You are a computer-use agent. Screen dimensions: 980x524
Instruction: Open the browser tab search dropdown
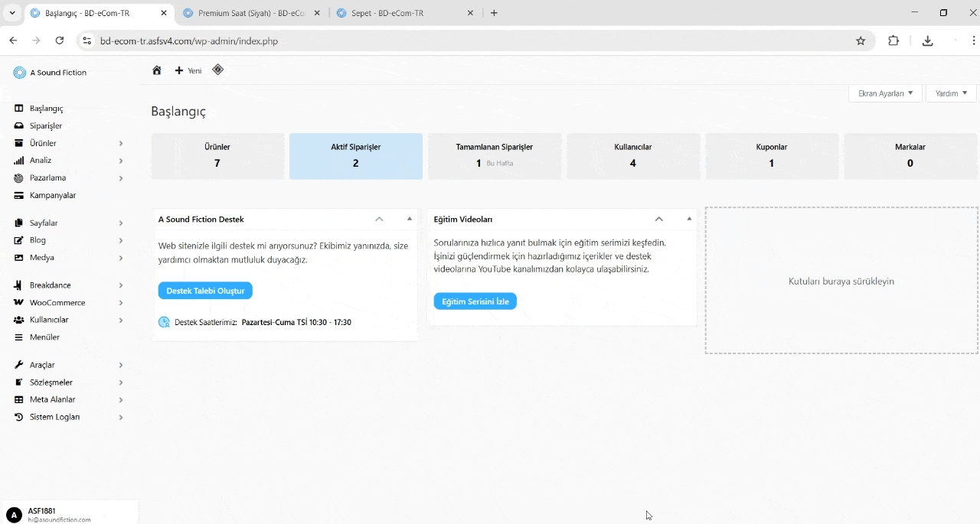pos(12,13)
